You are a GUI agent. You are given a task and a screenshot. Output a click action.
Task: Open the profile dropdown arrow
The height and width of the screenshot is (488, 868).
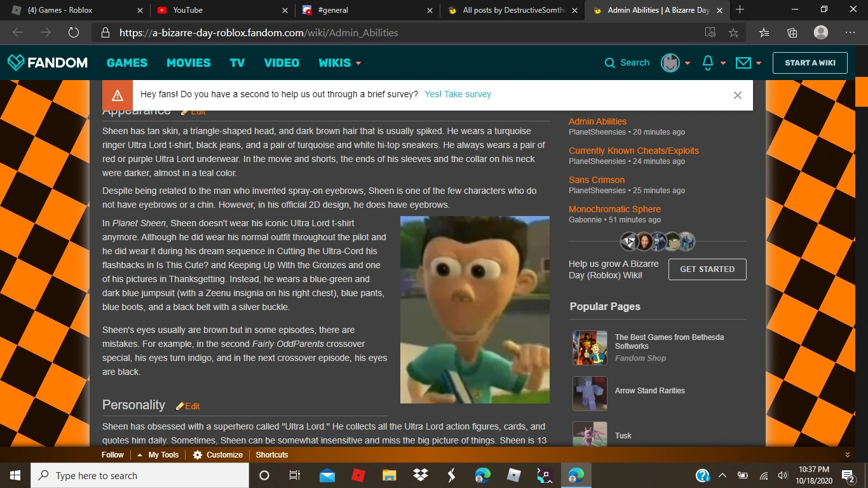point(687,62)
